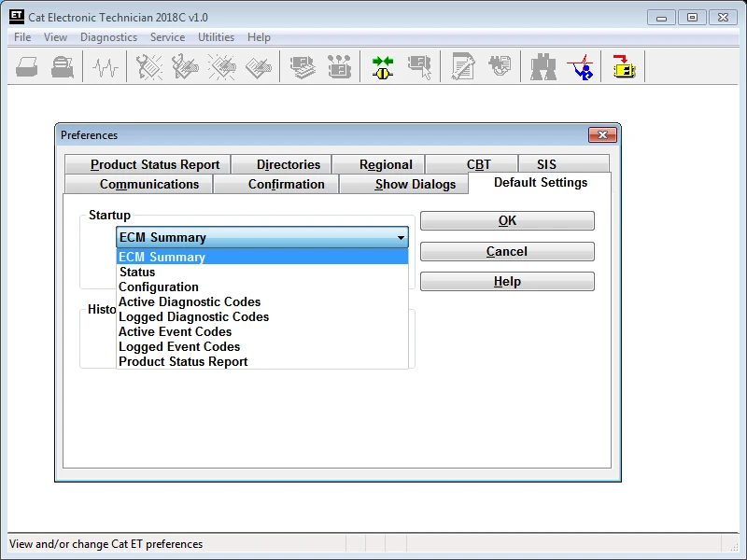Choose Status in the Startup list

pyautogui.click(x=262, y=272)
